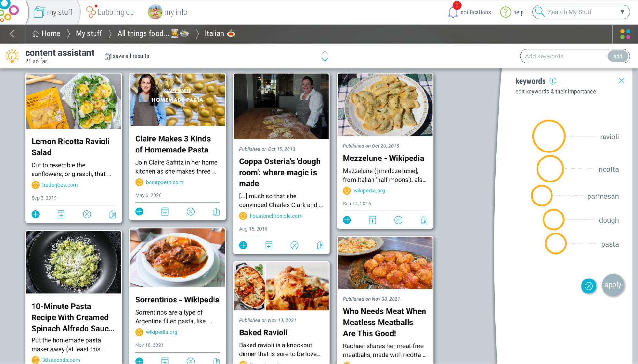638x364 pixels.
Task: Go to All things food breadcrumb
Action: [153, 33]
